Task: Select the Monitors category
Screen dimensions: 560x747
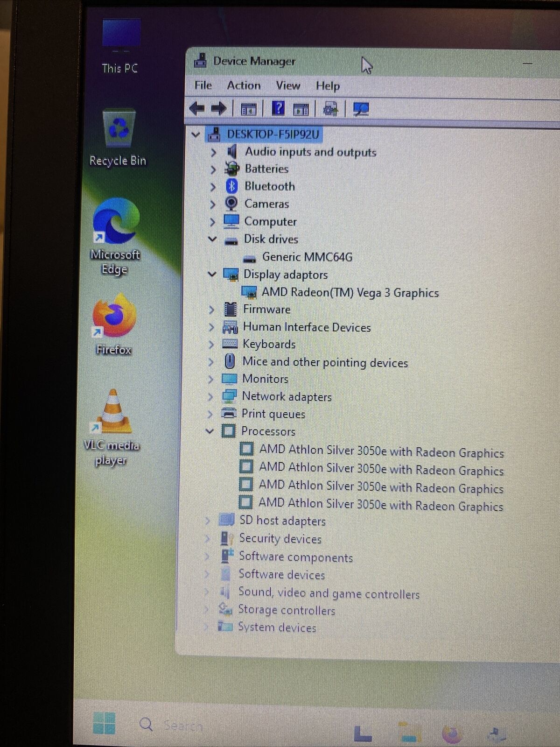Action: click(x=265, y=379)
